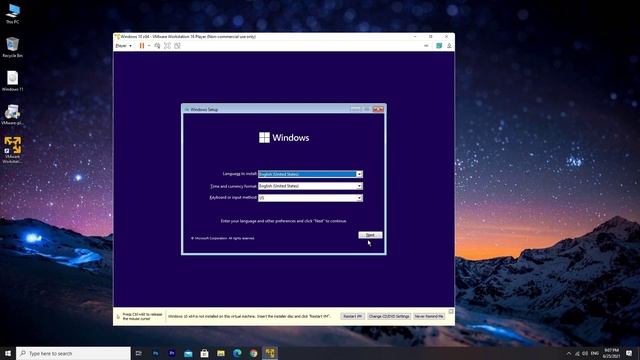This screenshot has height=360, width=640.
Task: Open Photoshop from the taskbar
Action: pyautogui.click(x=156, y=353)
